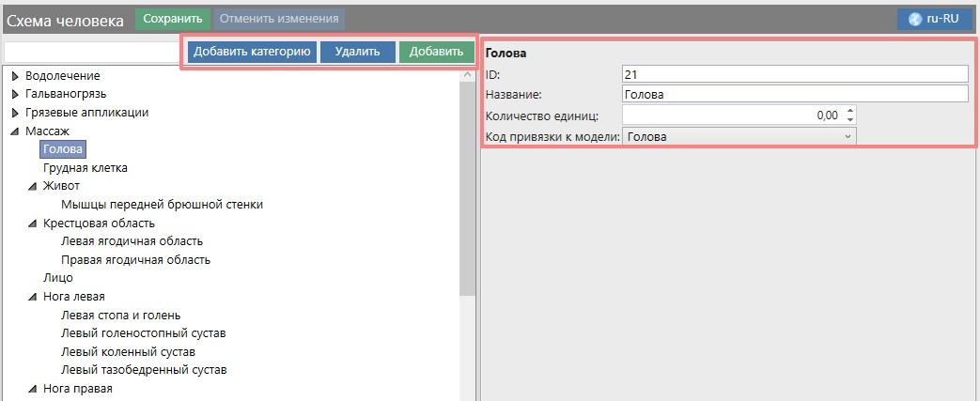980x401 pixels.
Task: Click the Добавить категорию button
Action: pyautogui.click(x=252, y=52)
